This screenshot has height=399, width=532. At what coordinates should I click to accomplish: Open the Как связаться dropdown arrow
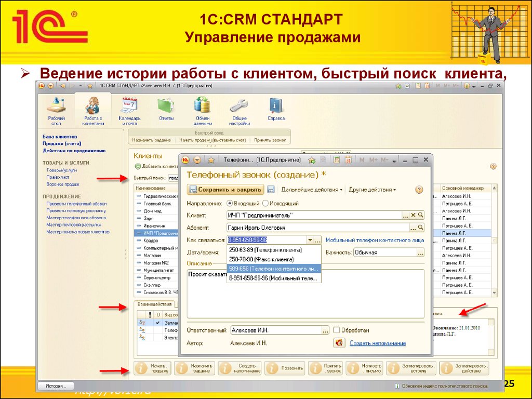310,240
